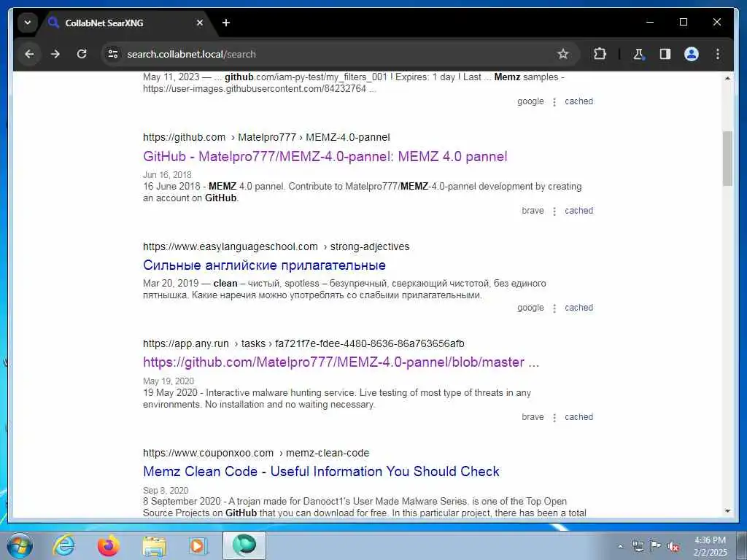Open Chrome three-dot menu
The width and height of the screenshot is (747, 560).
tap(718, 54)
